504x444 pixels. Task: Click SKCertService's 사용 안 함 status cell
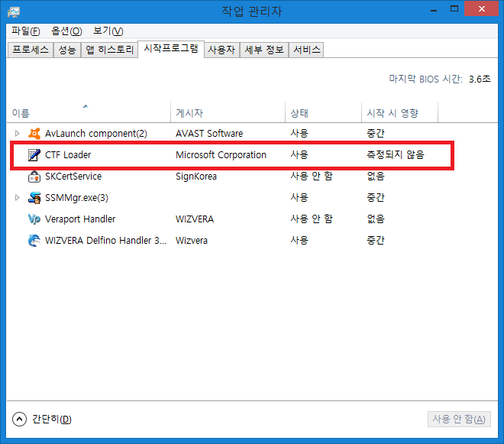coord(312,177)
